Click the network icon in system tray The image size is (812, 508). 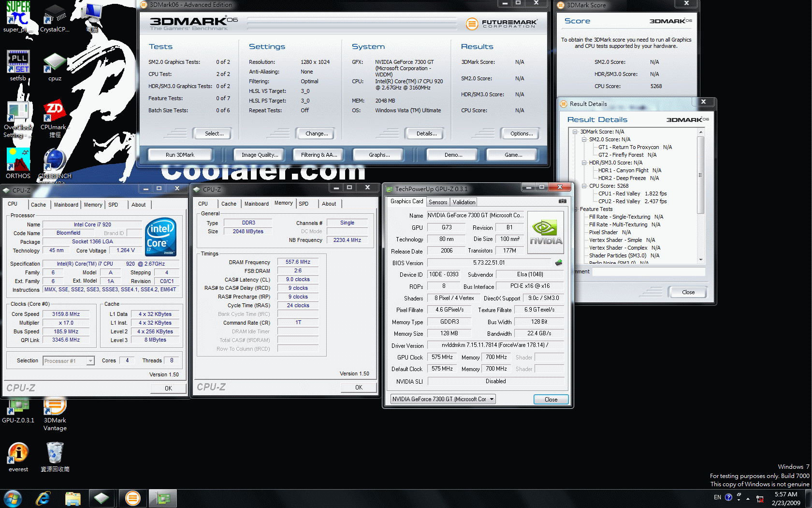coord(759,499)
